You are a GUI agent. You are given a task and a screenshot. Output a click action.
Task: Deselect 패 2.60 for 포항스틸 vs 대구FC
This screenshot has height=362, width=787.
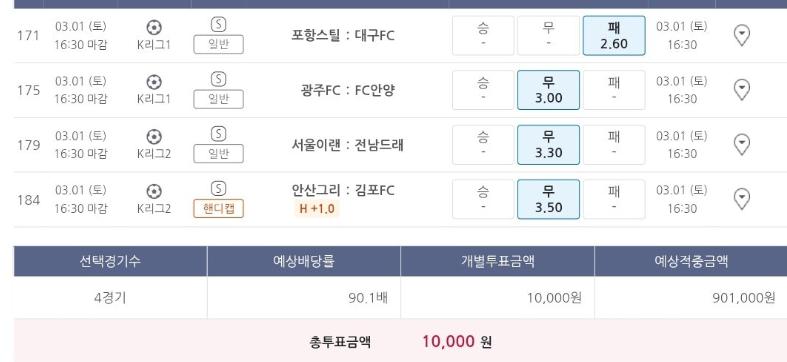coord(614,36)
